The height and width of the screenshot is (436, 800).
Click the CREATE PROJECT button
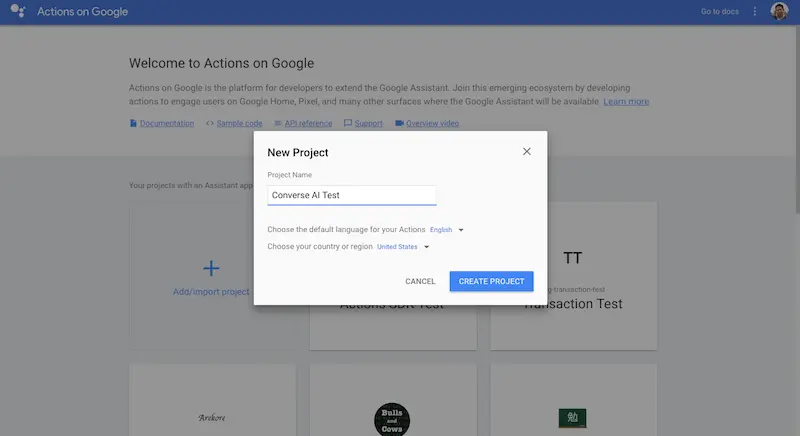coord(491,281)
